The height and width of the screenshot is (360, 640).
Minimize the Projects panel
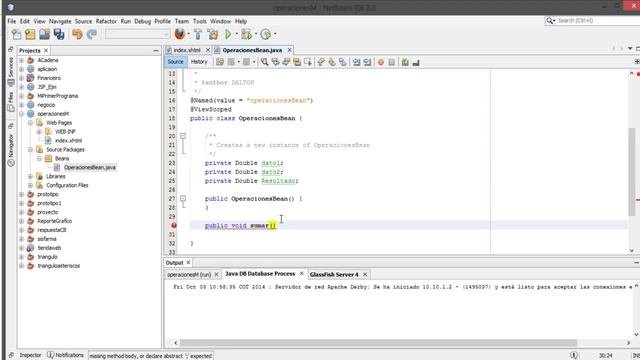156,51
